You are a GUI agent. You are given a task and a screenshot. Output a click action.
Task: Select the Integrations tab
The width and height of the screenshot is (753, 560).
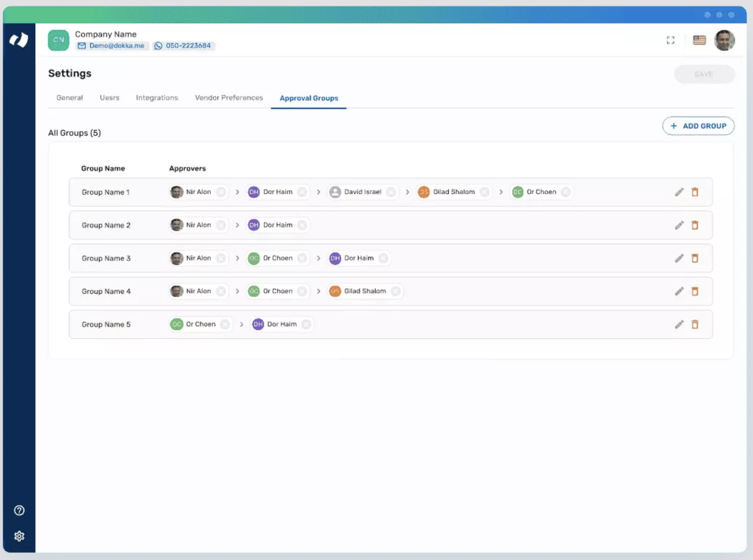click(x=157, y=98)
